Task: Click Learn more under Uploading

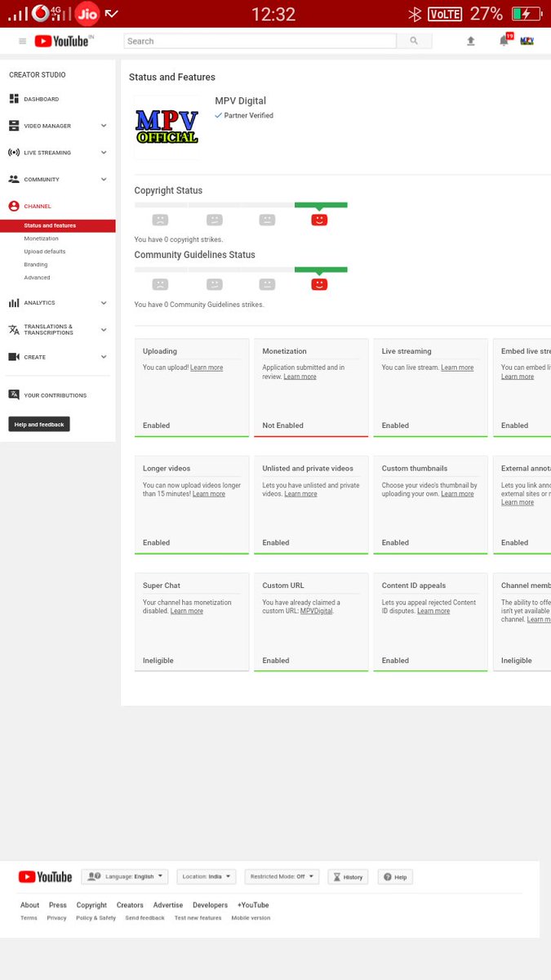Action: coord(207,367)
